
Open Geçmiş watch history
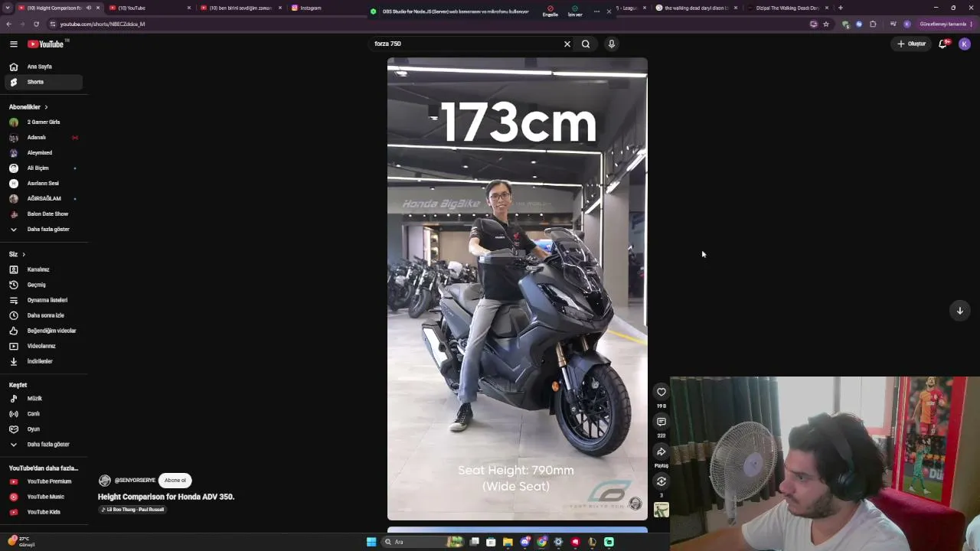click(x=44, y=285)
